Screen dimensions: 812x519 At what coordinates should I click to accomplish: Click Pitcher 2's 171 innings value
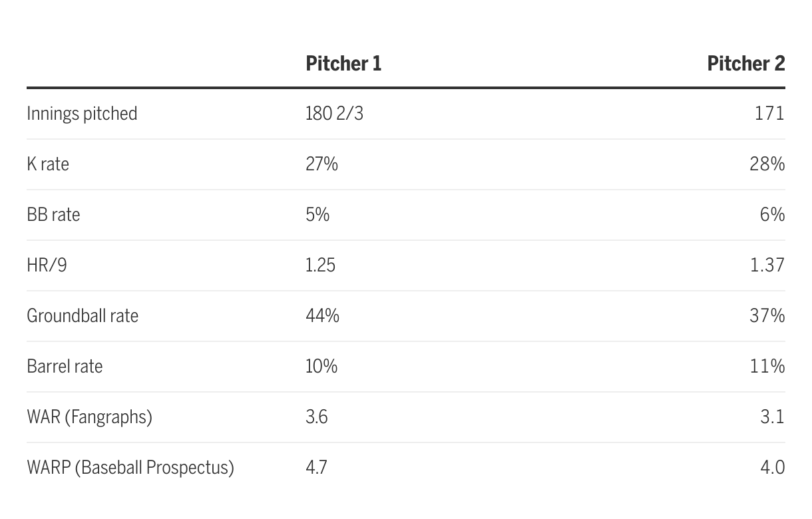pyautogui.click(x=769, y=114)
